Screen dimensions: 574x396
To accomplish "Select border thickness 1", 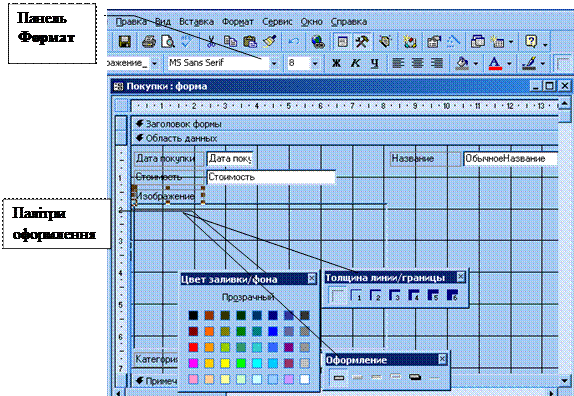I will point(356,295).
